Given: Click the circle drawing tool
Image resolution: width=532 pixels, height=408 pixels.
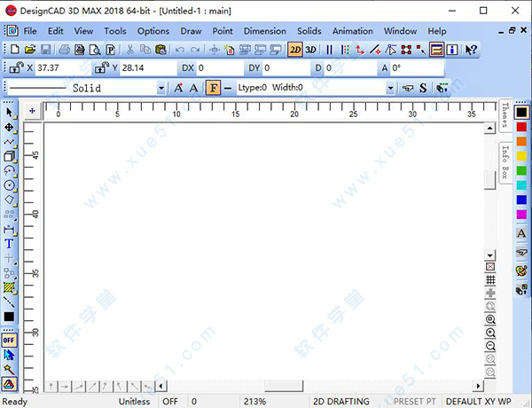Looking at the screenshot, I should 10,185.
